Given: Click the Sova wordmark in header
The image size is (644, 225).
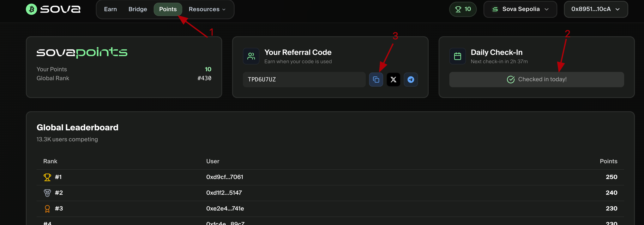Looking at the screenshot, I should click(60, 9).
